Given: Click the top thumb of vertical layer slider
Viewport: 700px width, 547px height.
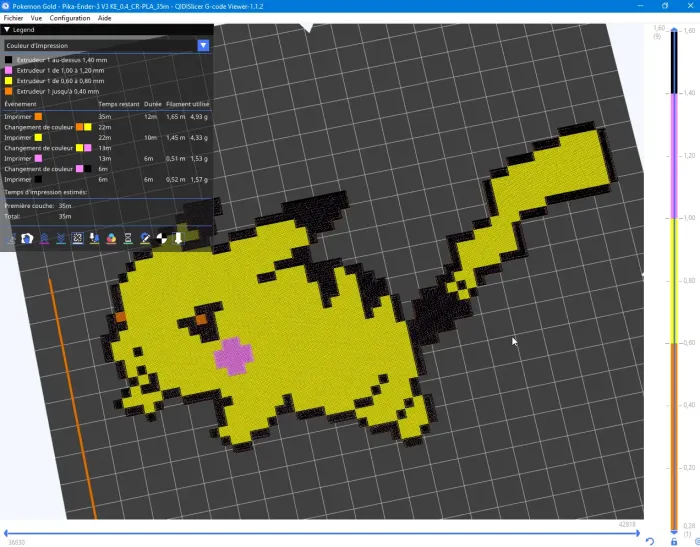Looking at the screenshot, I should click(x=674, y=30).
